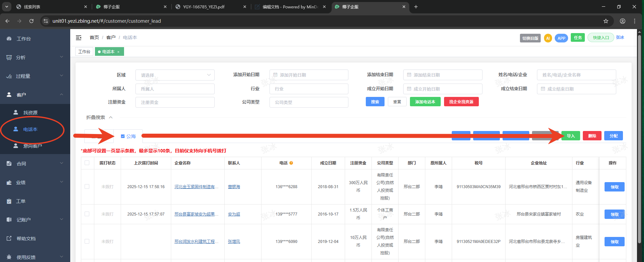Go back in browser history
Viewport: 644px width, 262px height.
coord(7,21)
